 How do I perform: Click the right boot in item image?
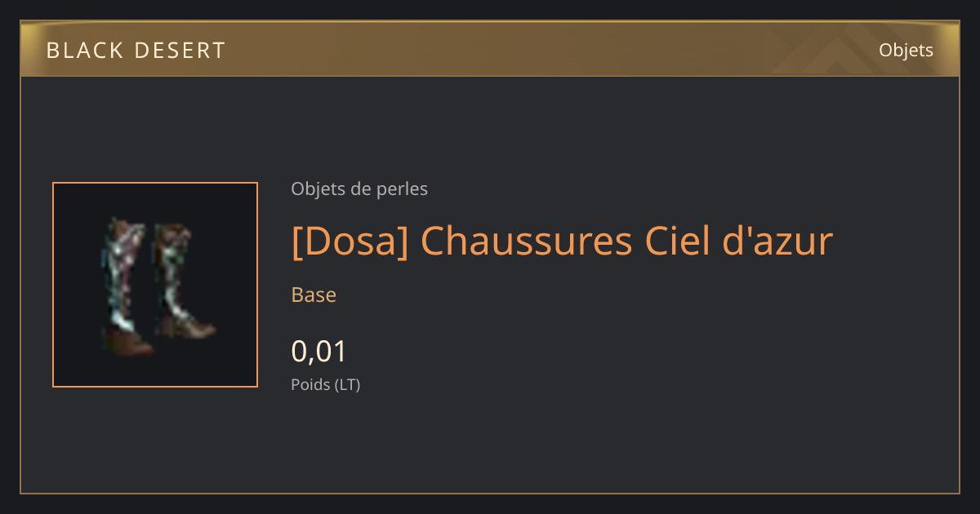pos(185,280)
